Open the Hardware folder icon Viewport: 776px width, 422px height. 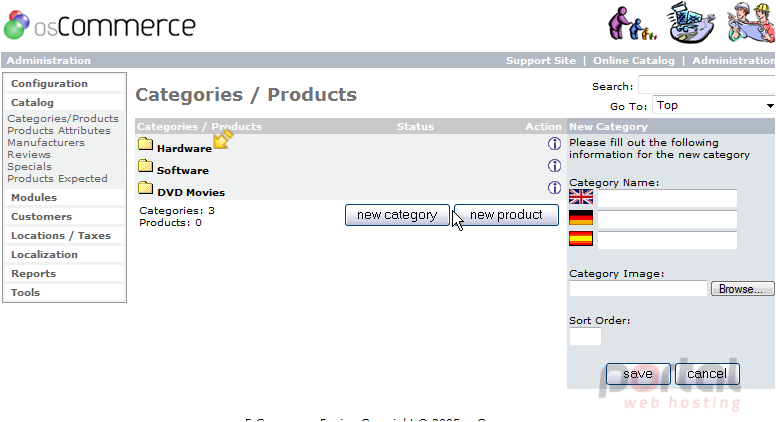point(146,144)
